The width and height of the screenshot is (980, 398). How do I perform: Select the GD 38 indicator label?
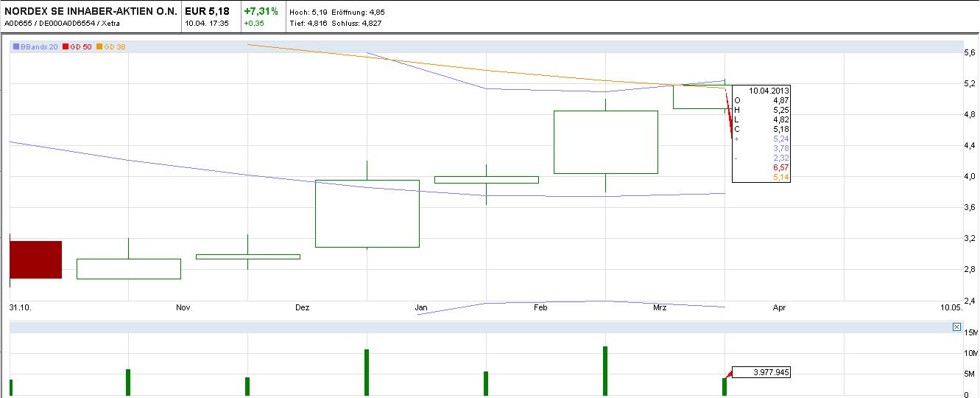(115, 47)
